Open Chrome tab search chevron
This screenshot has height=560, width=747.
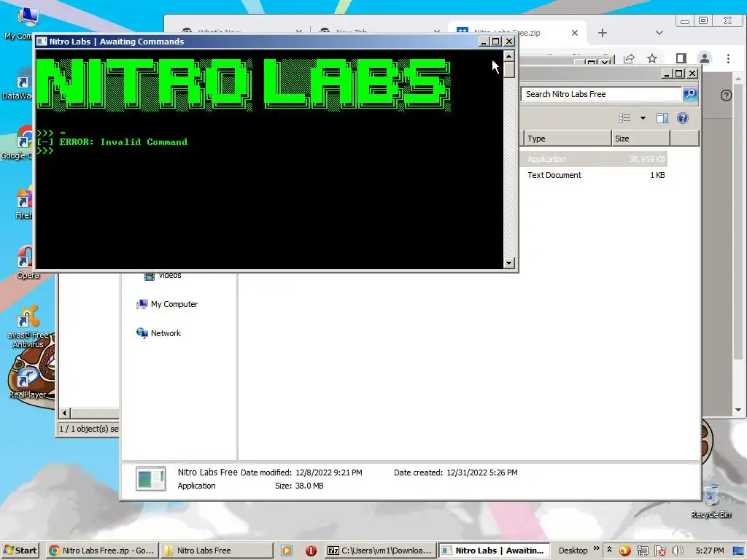pyautogui.click(x=659, y=33)
